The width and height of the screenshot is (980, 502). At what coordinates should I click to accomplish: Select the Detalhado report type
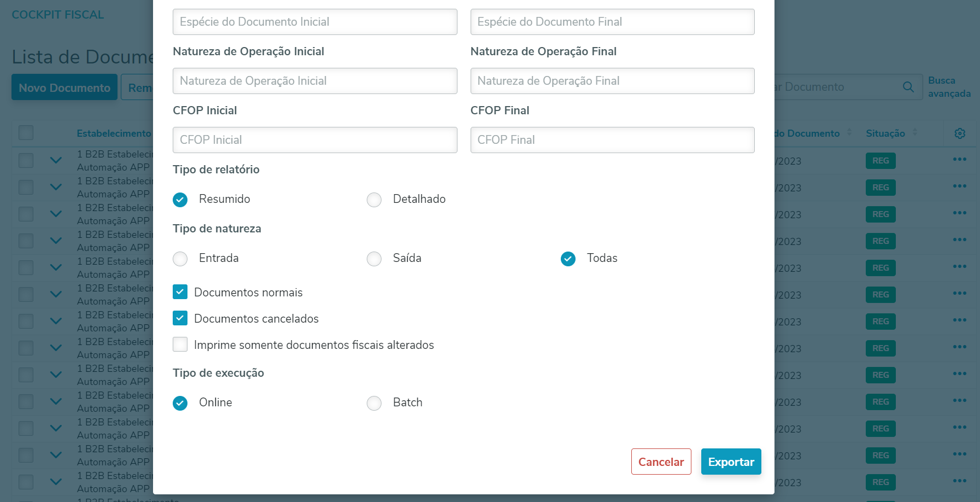pyautogui.click(x=374, y=200)
